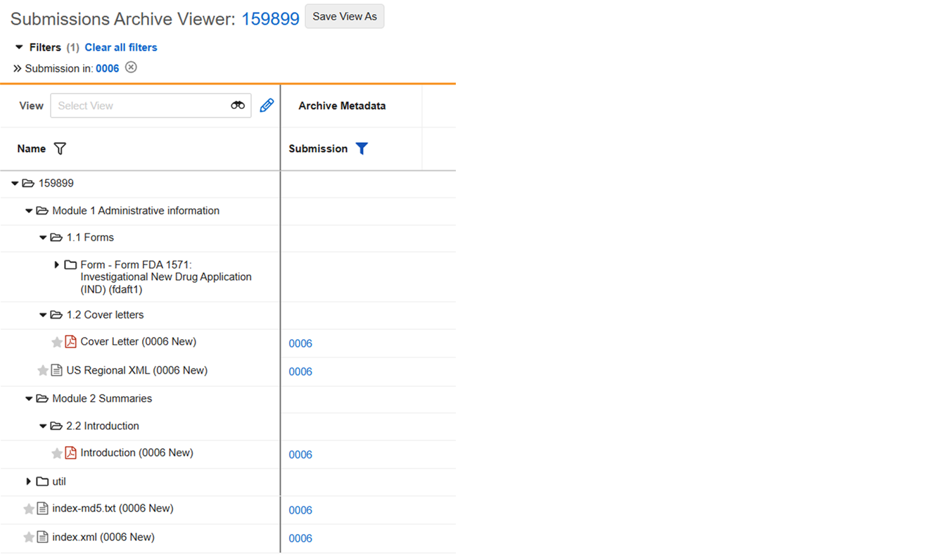Select Cover Letter (0006 New) row text
Image resolution: width=925 pixels, height=560 pixels.
(x=139, y=341)
